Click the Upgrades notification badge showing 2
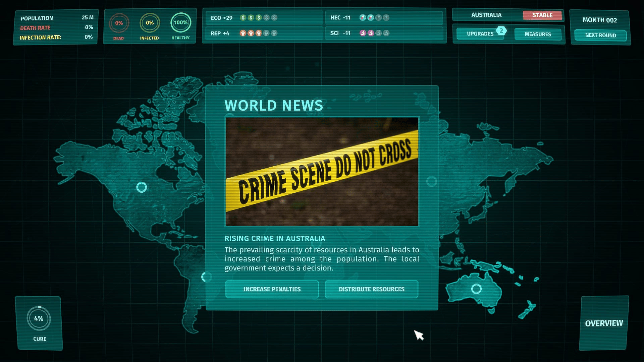644x362 pixels. tap(501, 31)
